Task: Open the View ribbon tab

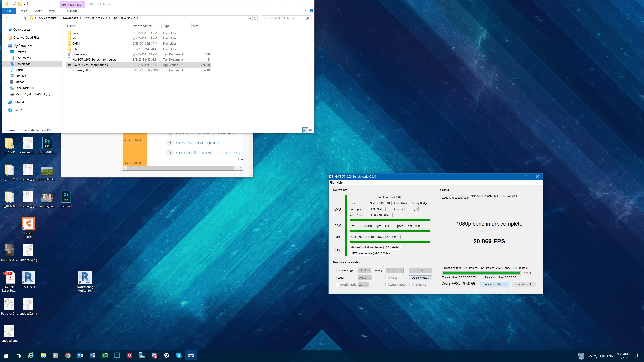Action: (x=52, y=11)
